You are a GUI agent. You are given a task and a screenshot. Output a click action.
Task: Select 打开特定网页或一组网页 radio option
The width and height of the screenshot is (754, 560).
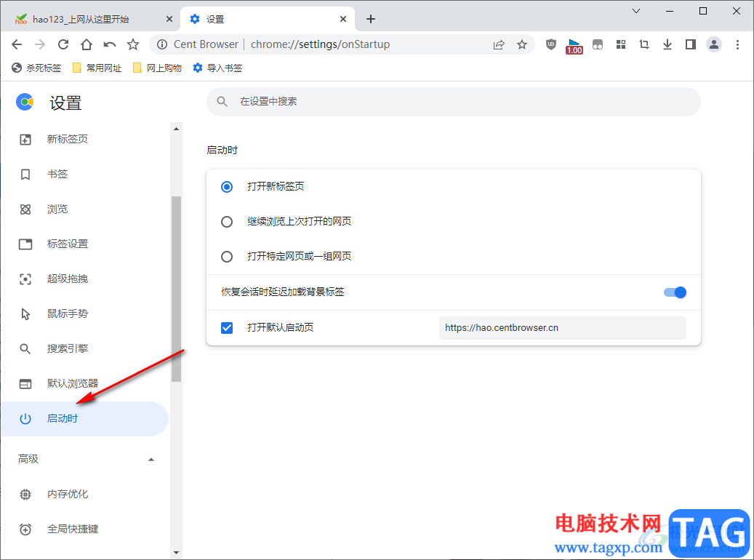[x=226, y=257]
